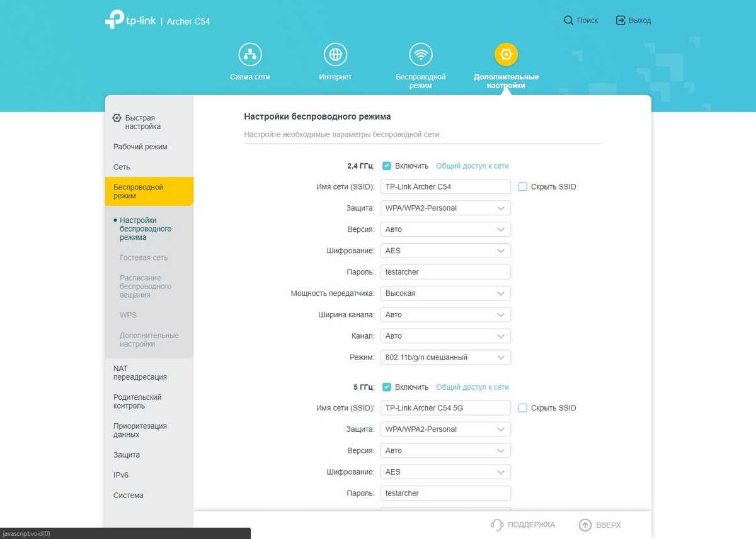This screenshot has width=756, height=539.
Task: Click the 5 GHz Общий доступ к сети link
Action: point(472,387)
